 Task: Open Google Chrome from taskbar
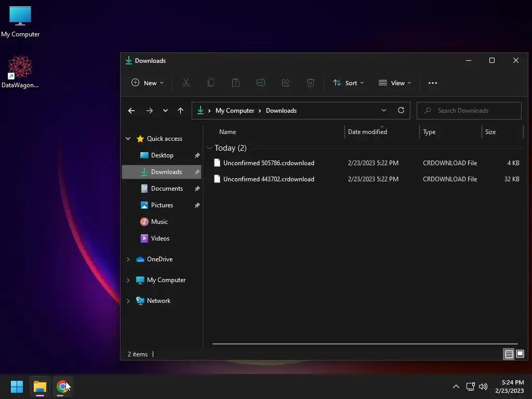62,387
